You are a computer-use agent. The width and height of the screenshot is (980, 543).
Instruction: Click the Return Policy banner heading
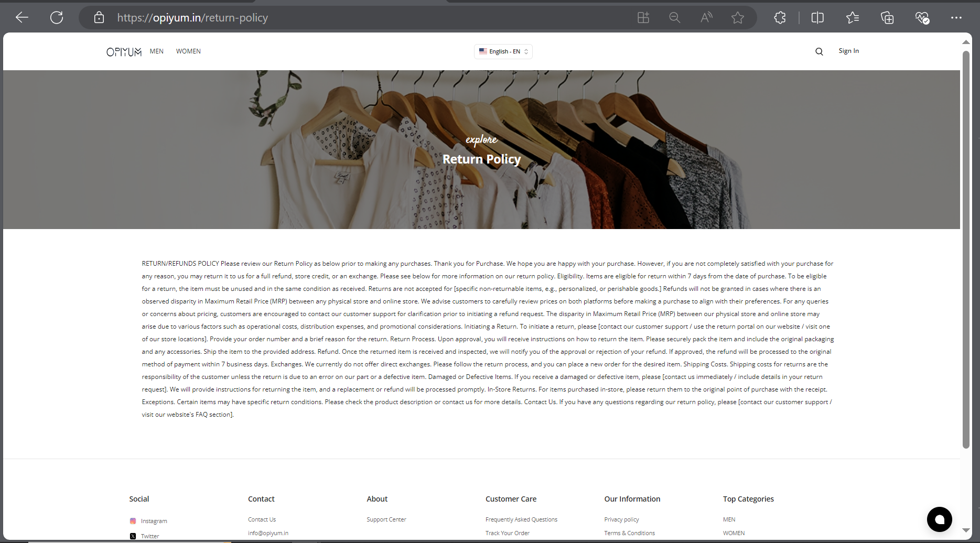click(481, 159)
